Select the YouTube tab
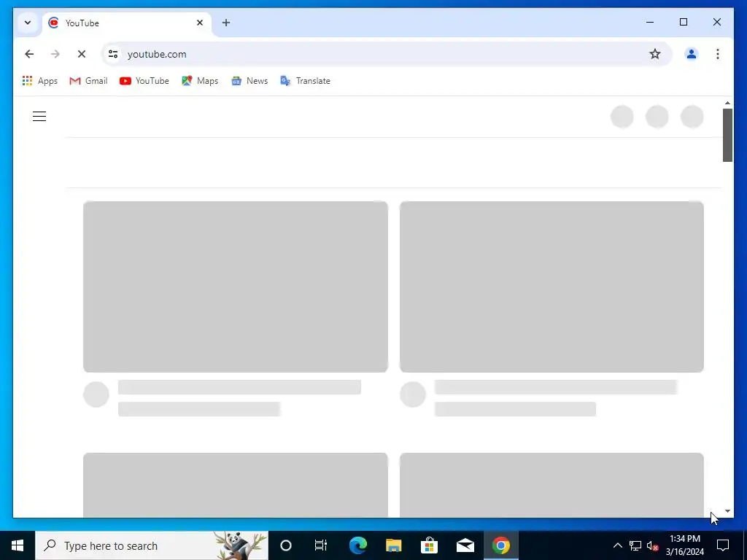 tap(127, 23)
